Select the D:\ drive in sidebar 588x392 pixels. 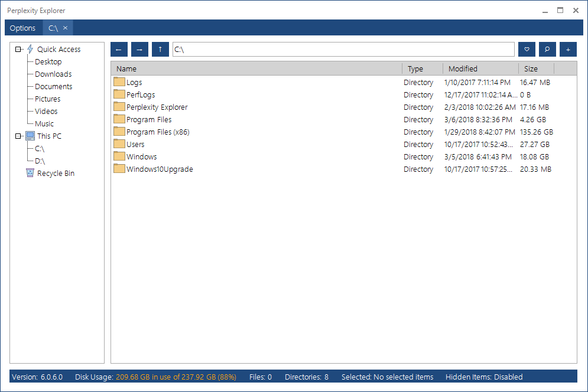40,161
